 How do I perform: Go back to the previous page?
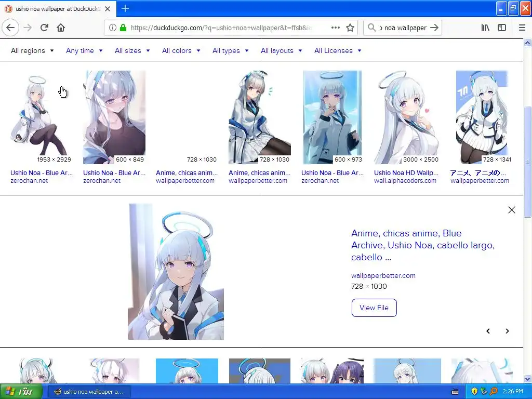pyautogui.click(x=10, y=28)
